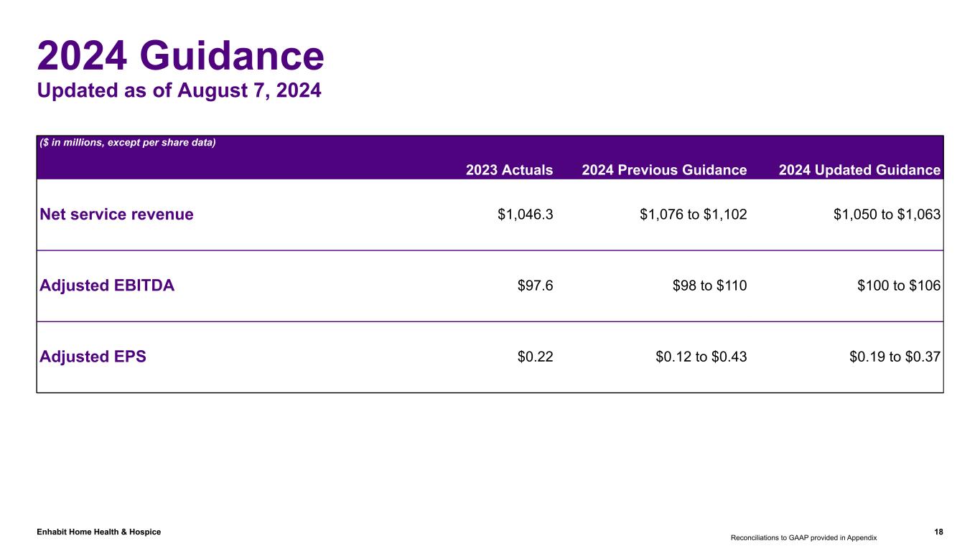Image resolution: width=980 pixels, height=551 pixels.
Task: Click the "Reconciliations to GAAP" footnote
Action: (803, 537)
